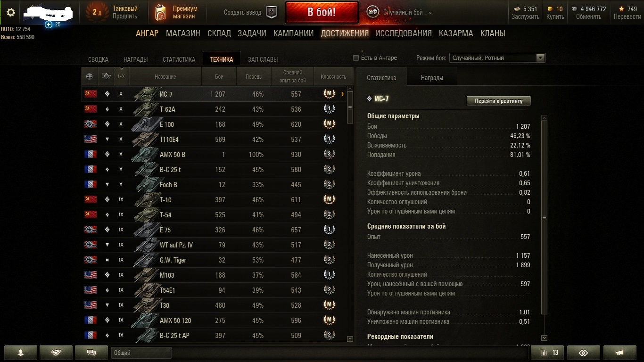Click the server statistics icon showing 13
The image size is (644, 362).
[x=550, y=353]
